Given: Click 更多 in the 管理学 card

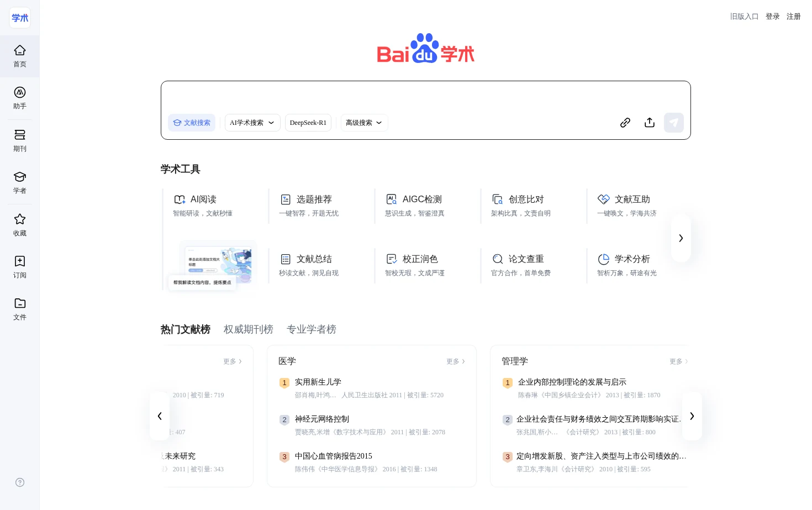Looking at the screenshot, I should pyautogui.click(x=679, y=361).
